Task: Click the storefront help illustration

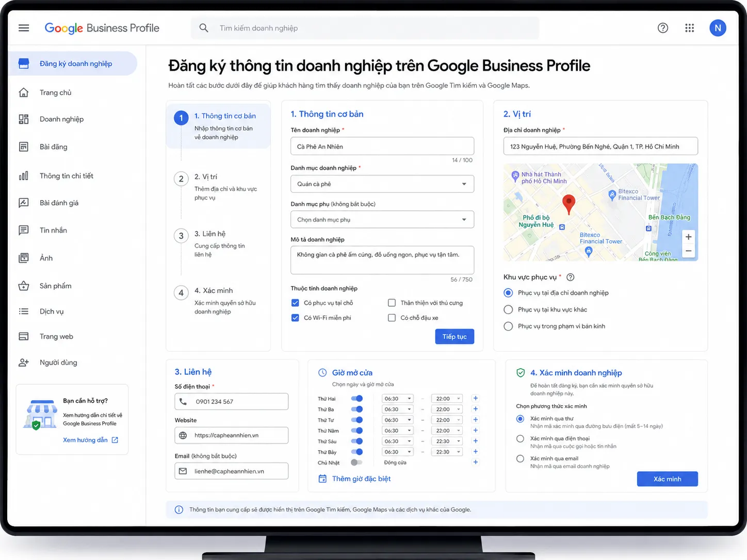Action: pyautogui.click(x=40, y=415)
